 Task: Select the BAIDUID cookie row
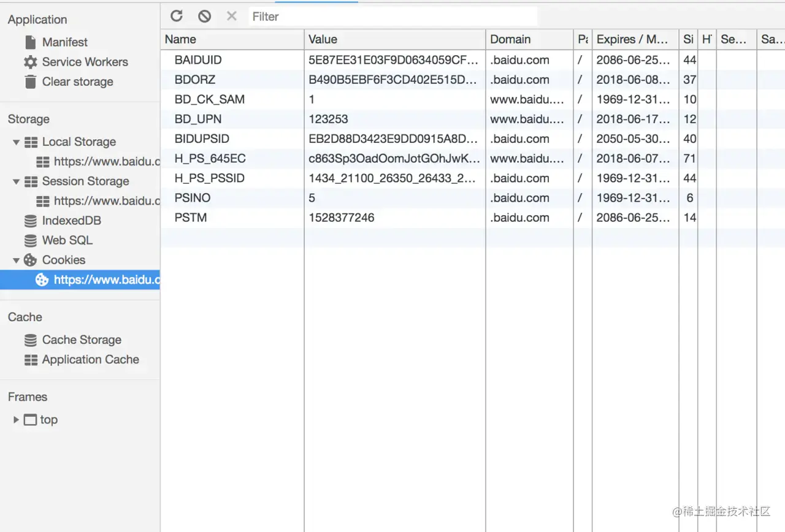pyautogui.click(x=473, y=60)
